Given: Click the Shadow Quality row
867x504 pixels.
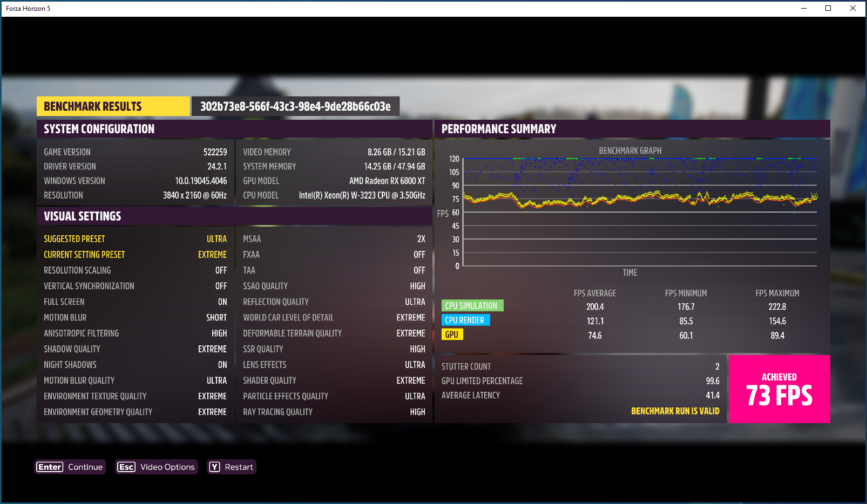Looking at the screenshot, I should point(136,349).
